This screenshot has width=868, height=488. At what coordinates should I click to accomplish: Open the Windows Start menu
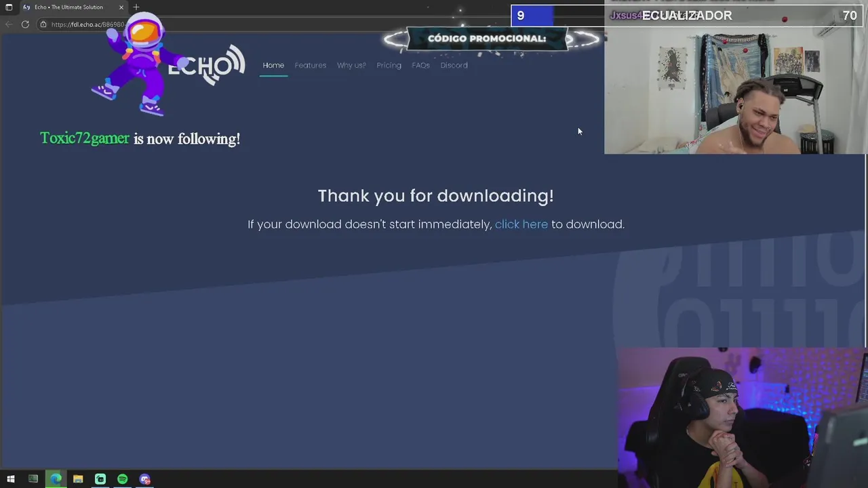point(10,479)
